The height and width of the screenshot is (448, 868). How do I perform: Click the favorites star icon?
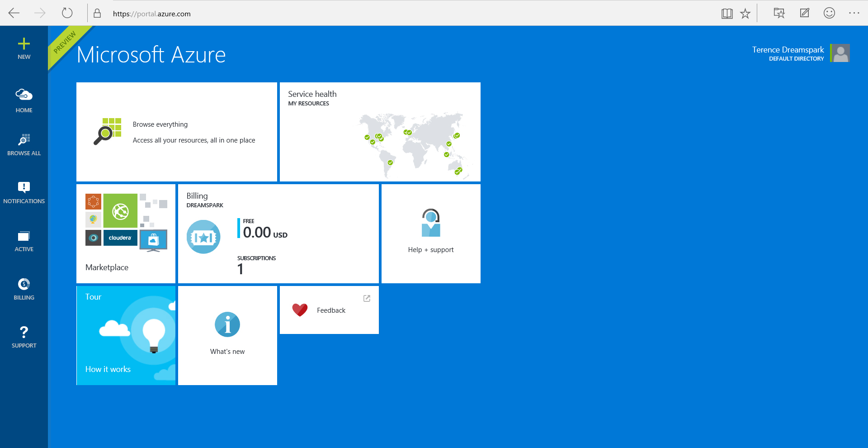(745, 14)
